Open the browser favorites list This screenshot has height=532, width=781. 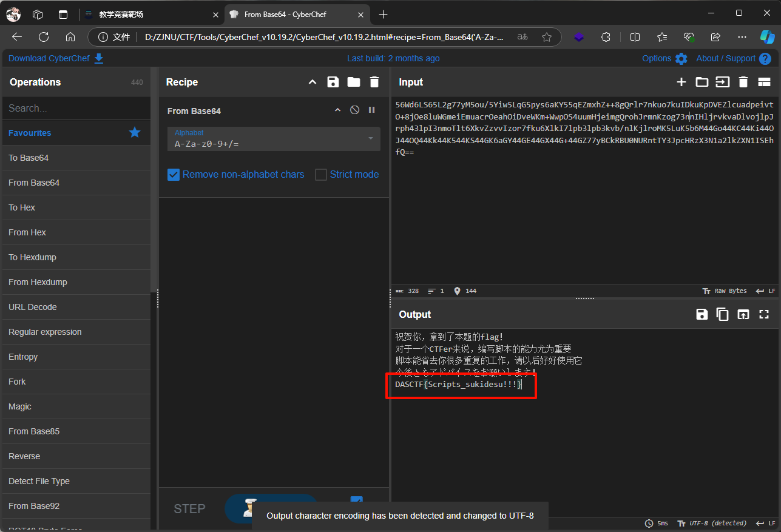click(x=662, y=37)
